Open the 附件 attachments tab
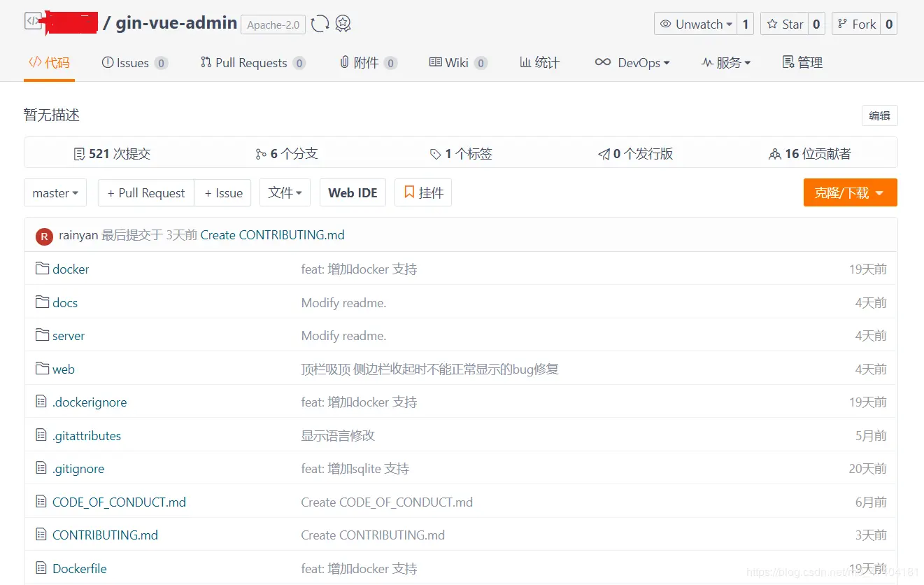 368,62
